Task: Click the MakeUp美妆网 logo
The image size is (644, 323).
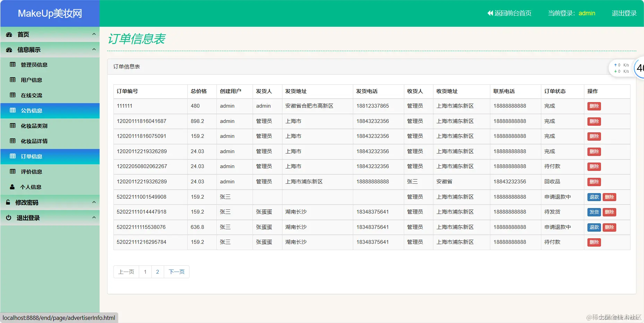Action: (50, 13)
